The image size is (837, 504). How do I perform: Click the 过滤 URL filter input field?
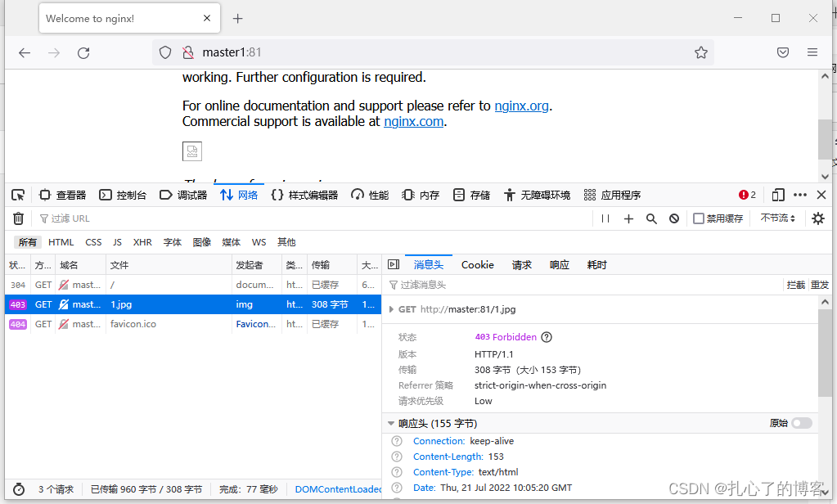click(x=311, y=218)
